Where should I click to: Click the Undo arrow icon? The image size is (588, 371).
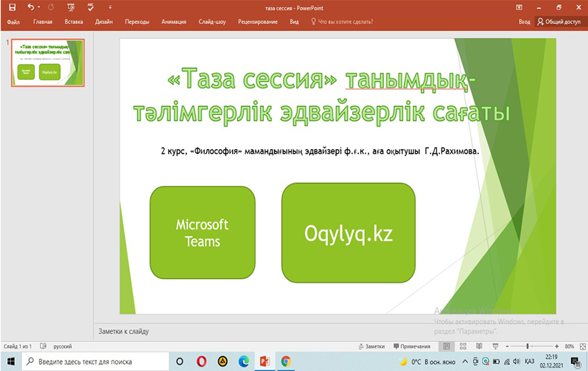pyautogui.click(x=30, y=7)
